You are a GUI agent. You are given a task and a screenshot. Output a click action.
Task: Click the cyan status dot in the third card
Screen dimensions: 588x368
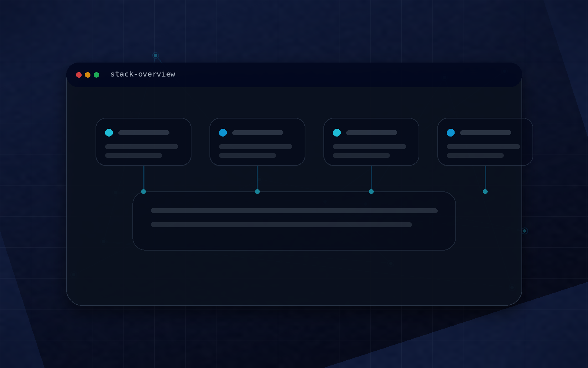point(337,132)
